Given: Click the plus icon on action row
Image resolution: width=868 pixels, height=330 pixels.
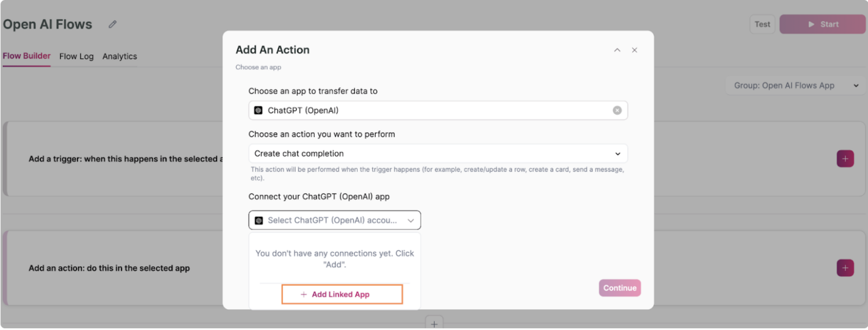Looking at the screenshot, I should [845, 268].
